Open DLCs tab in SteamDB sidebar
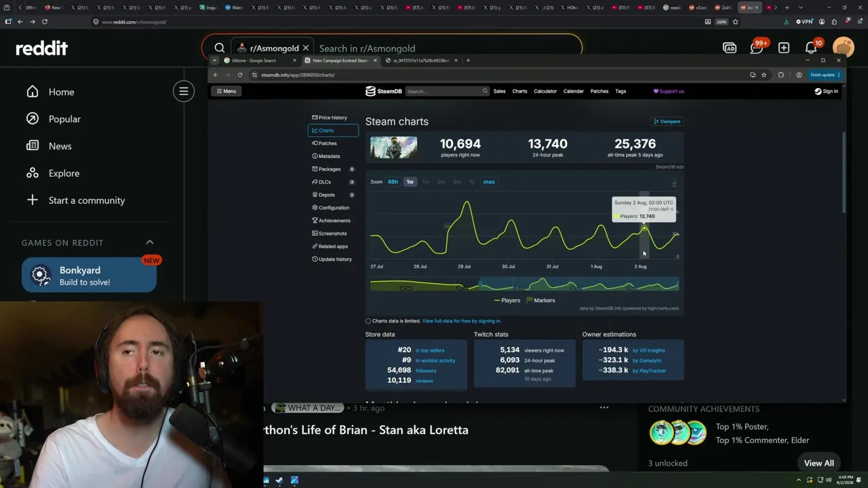868x488 pixels. pos(333,182)
